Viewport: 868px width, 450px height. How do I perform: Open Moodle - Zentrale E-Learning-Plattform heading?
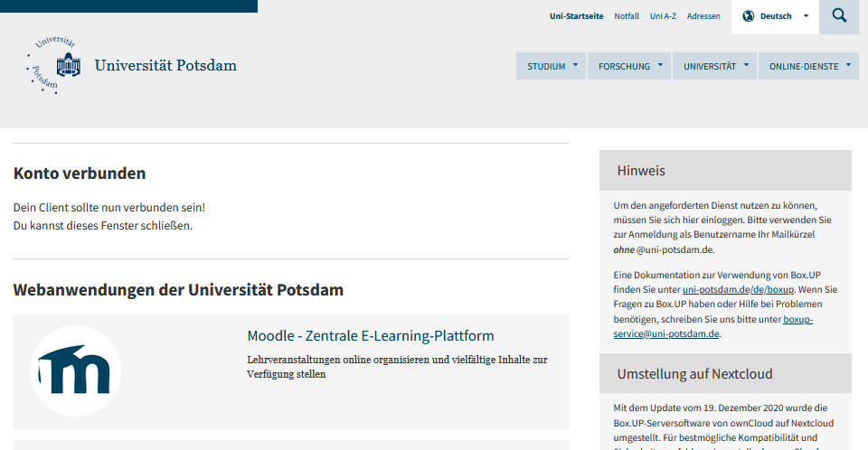click(x=371, y=336)
